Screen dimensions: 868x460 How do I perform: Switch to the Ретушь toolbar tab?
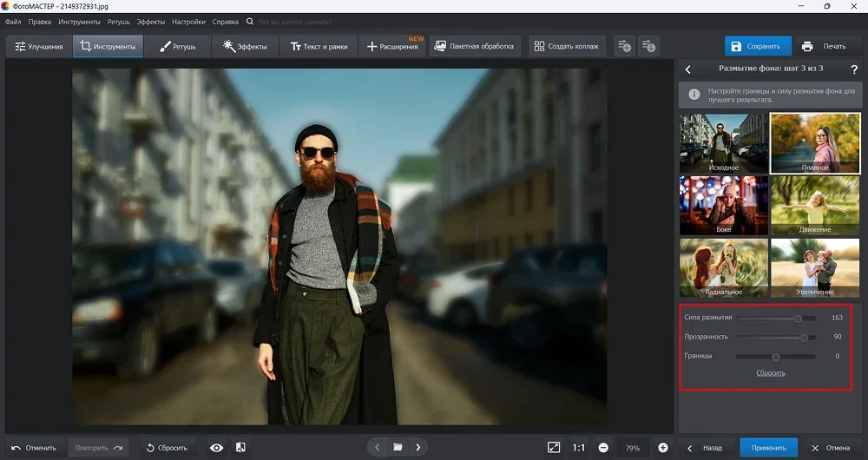(177, 47)
